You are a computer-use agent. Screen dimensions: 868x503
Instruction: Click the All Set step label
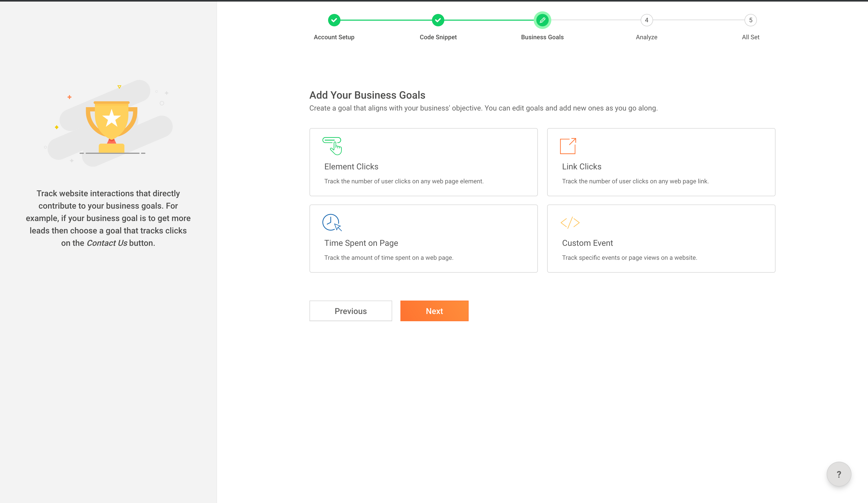(x=750, y=37)
